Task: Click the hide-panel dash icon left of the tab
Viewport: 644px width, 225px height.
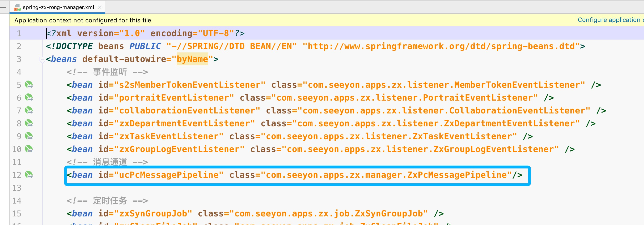Action: click(3, 7)
